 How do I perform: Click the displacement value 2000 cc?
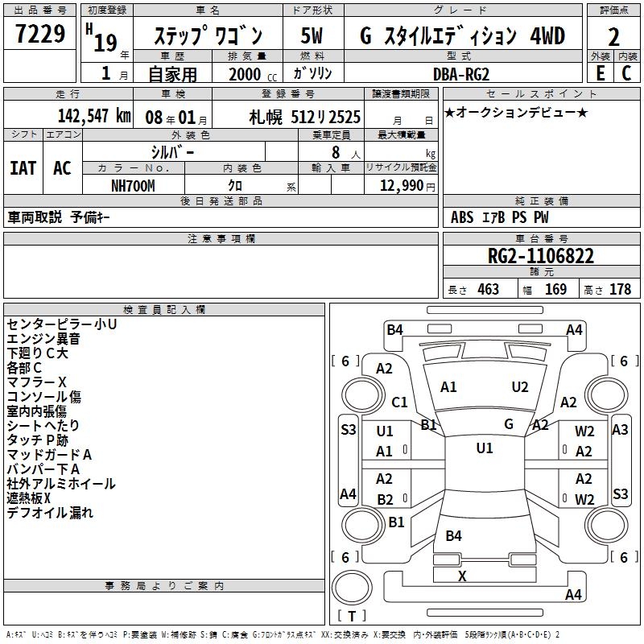coord(253,74)
